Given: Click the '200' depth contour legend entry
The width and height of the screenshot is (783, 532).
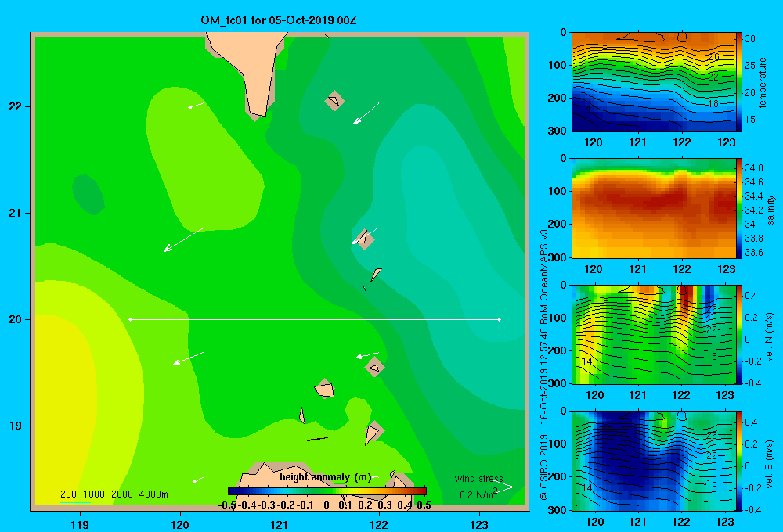Looking at the screenshot, I should click(68, 494).
